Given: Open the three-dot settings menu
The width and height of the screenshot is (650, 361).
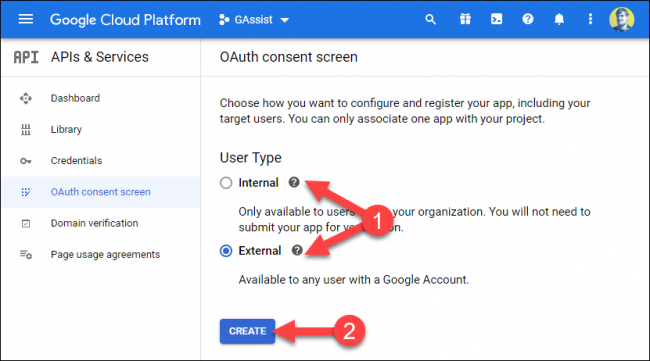Looking at the screenshot, I should (590, 19).
